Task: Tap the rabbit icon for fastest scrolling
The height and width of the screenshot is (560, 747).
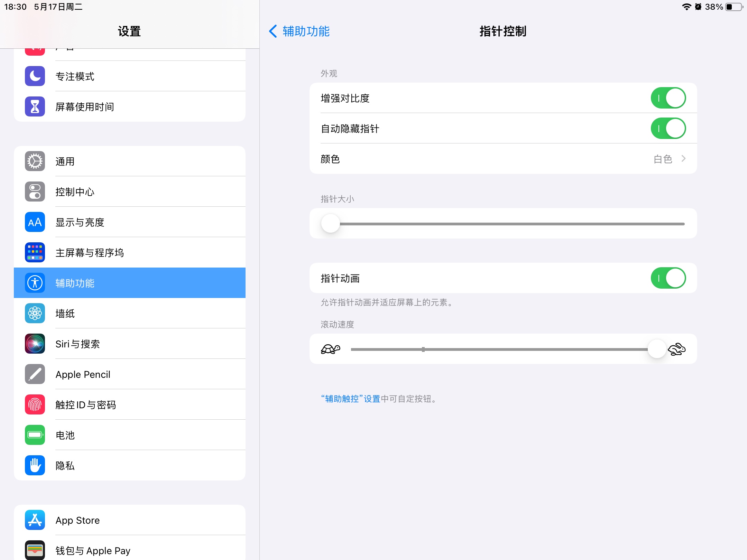Action: (x=676, y=349)
